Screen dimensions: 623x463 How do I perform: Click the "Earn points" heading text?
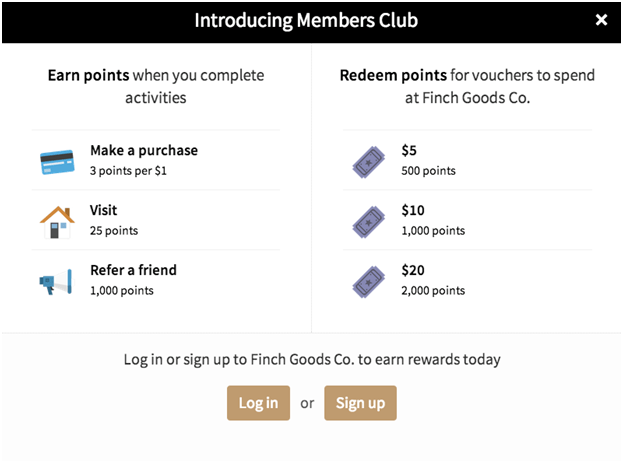(87, 76)
